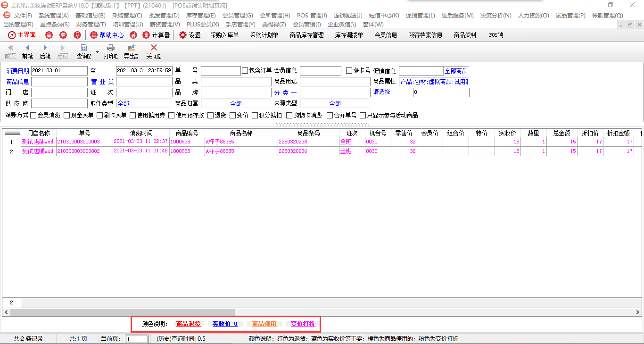644x344 pixels.
Task: Launch the 计算器 calculator icon
Action: pos(146,35)
